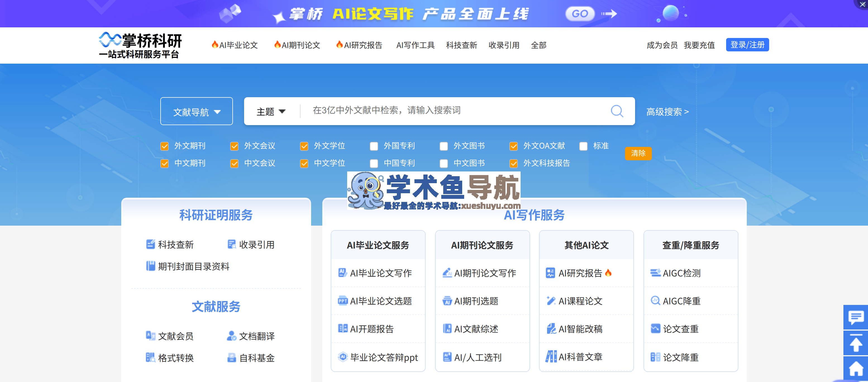Open the 主题 search field dropdown

(271, 111)
